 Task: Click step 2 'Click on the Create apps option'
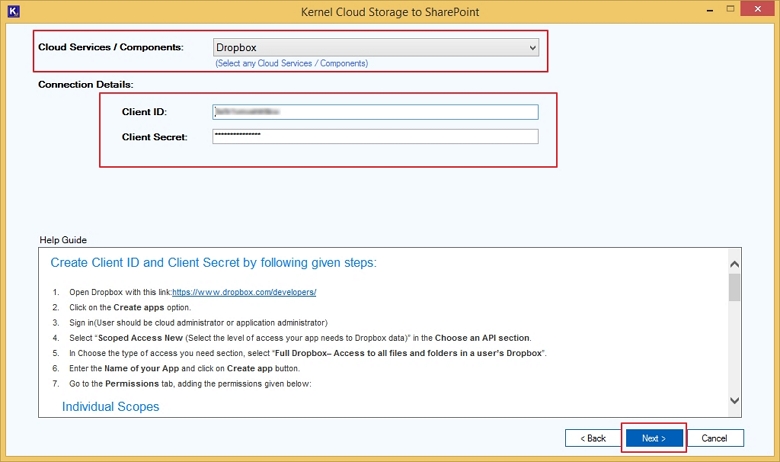(x=130, y=307)
